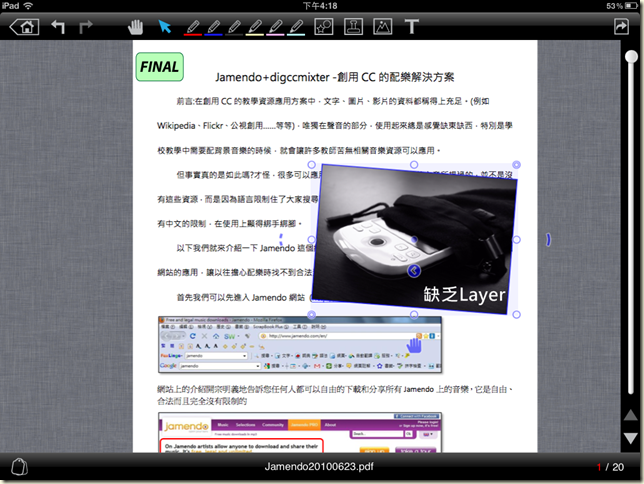644x484 pixels.
Task: Click the inserted phone photo
Action: pos(414,239)
